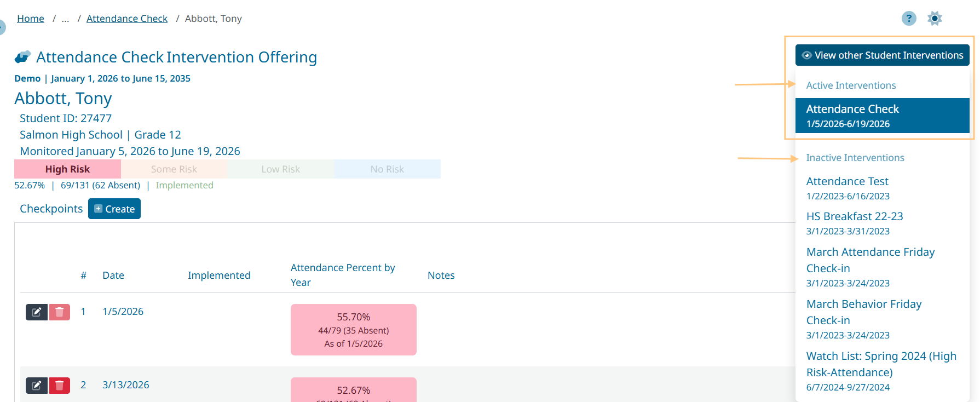Edit checkpoint 2 with the pencil icon

click(37, 386)
